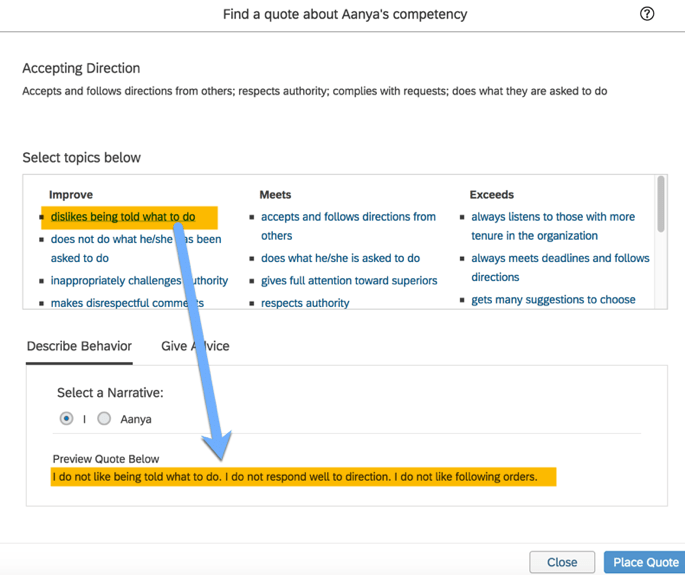The width and height of the screenshot is (685, 575).
Task: Open the help question mark icon
Action: 647,14
